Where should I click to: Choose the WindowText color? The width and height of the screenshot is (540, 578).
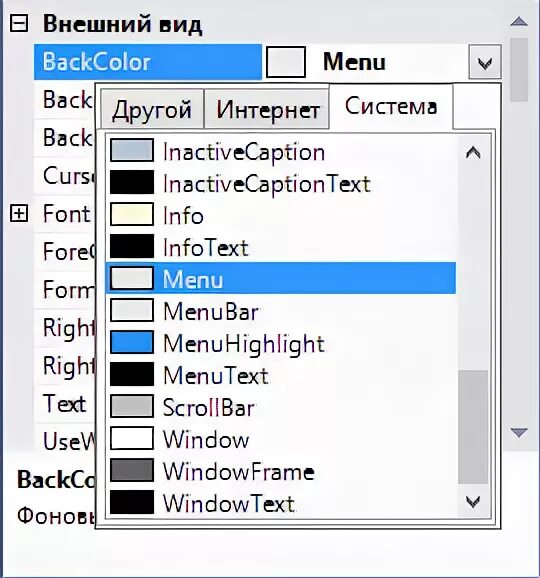pyautogui.click(x=281, y=503)
